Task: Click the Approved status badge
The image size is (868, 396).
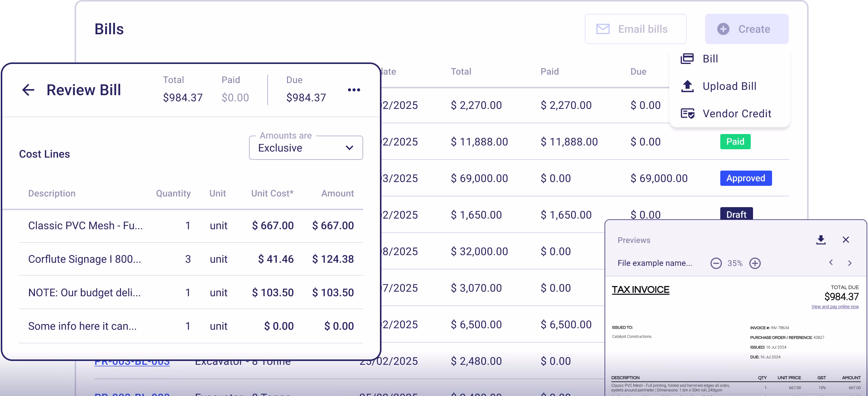Action: 746,178
